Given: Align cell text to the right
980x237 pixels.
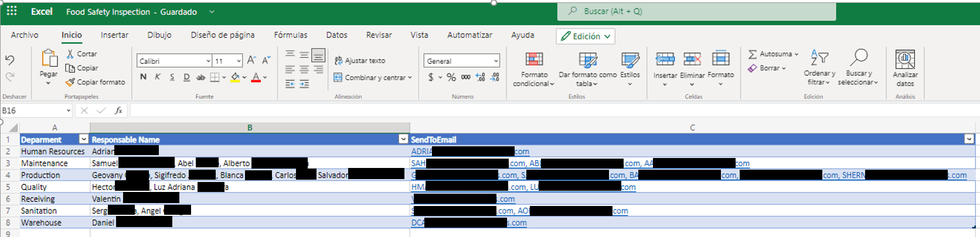Looking at the screenshot, I should click(x=318, y=69).
